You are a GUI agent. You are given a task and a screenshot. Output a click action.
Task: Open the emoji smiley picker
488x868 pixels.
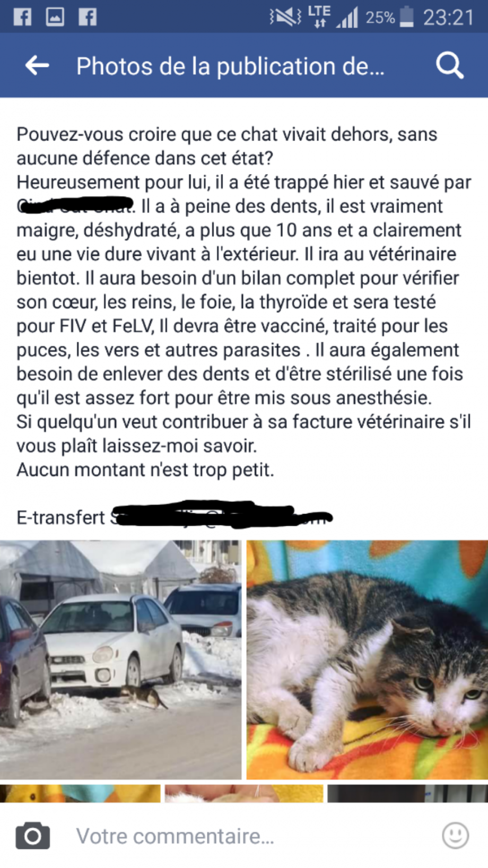click(456, 836)
